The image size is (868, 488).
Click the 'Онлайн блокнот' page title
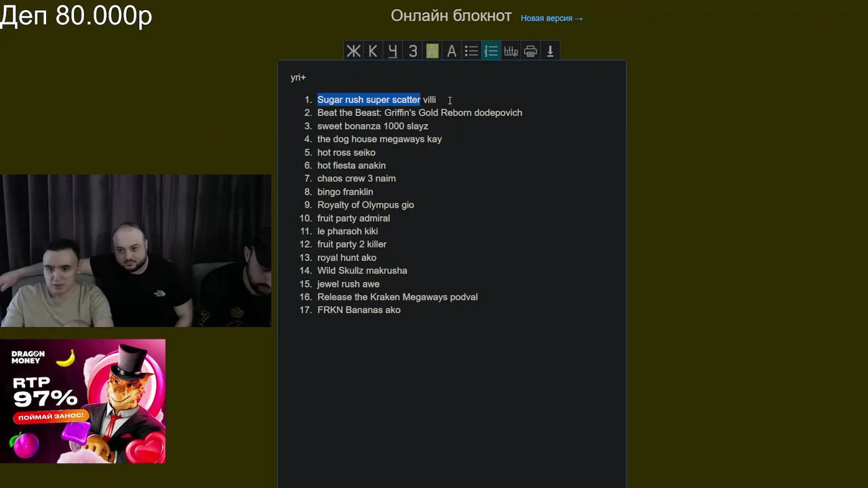pos(451,16)
